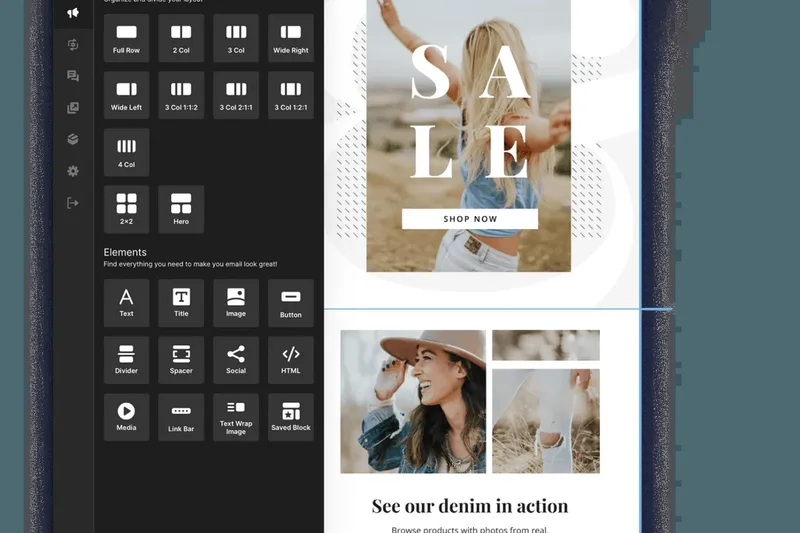Insert a Divider element

click(x=127, y=360)
